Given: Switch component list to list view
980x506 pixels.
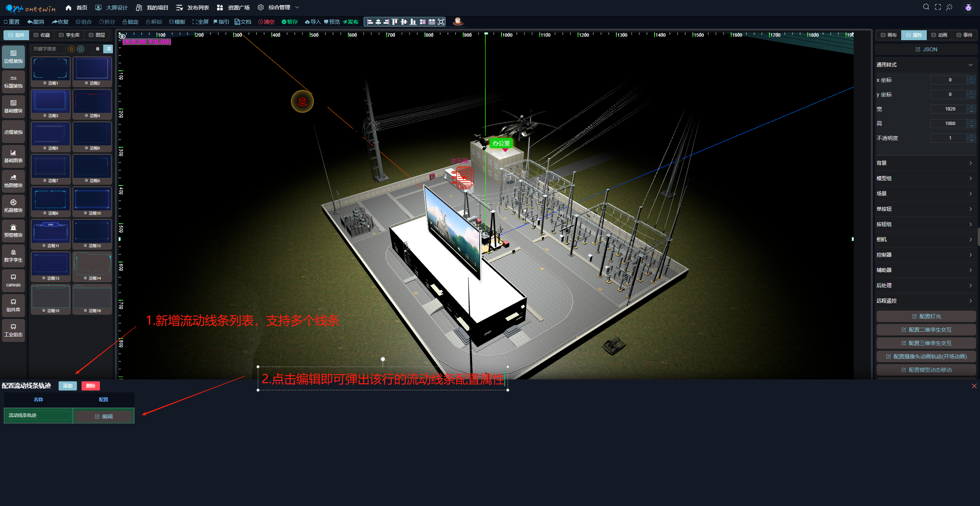Looking at the screenshot, I should point(98,49).
